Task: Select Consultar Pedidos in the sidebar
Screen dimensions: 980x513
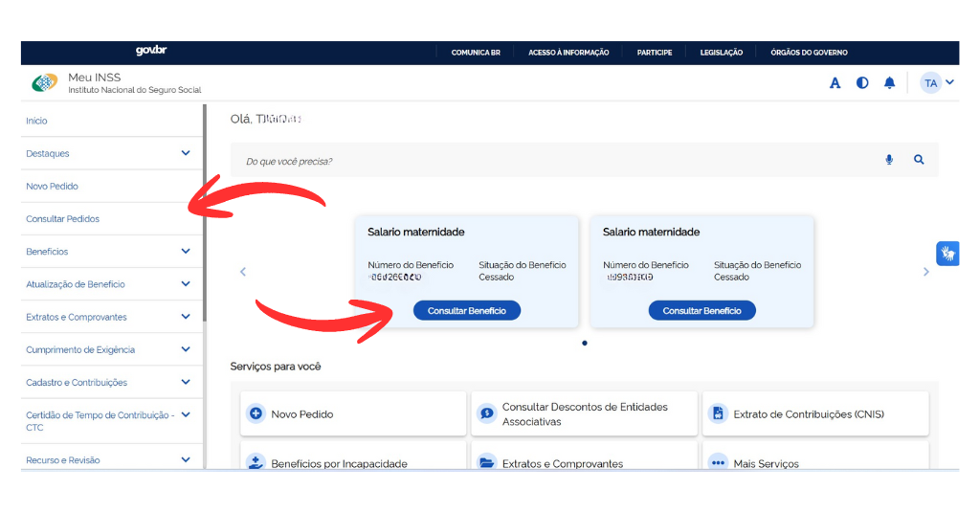Action: point(63,219)
